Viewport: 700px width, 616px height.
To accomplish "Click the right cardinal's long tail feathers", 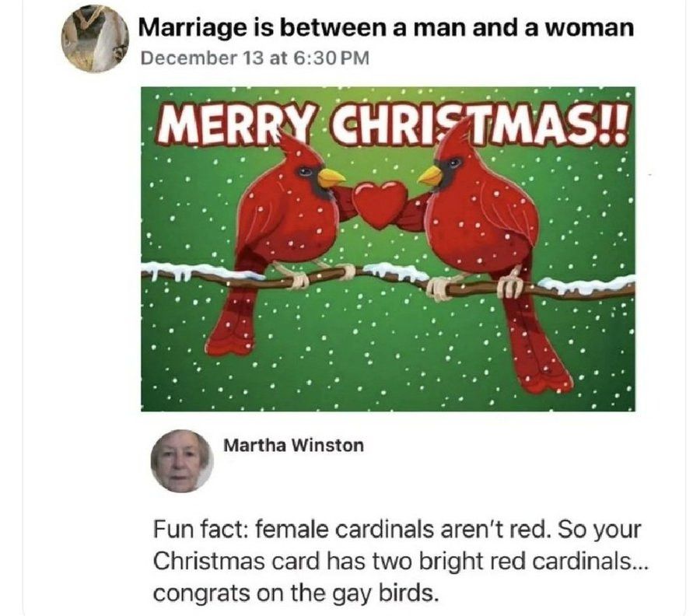I will coord(536,339).
